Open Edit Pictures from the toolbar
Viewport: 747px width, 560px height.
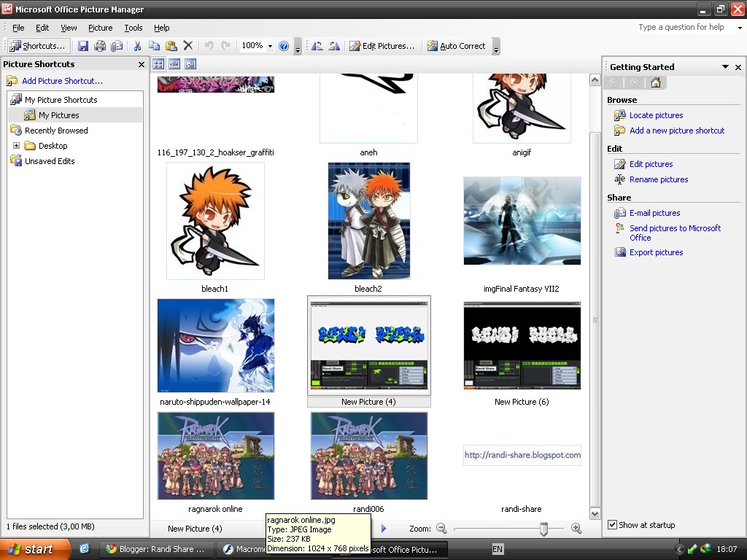click(x=382, y=46)
